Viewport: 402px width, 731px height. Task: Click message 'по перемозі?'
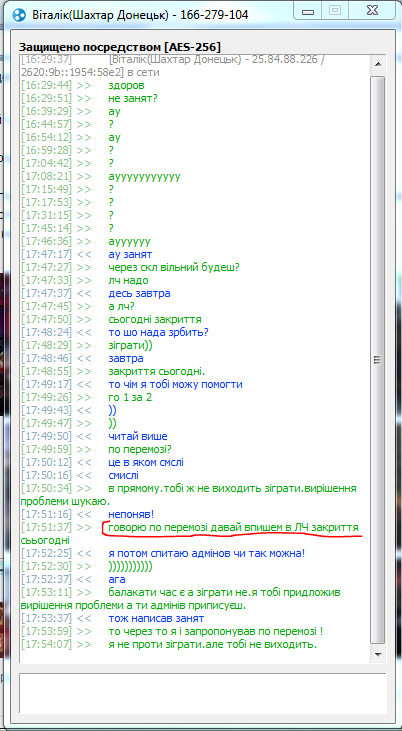(x=139, y=449)
